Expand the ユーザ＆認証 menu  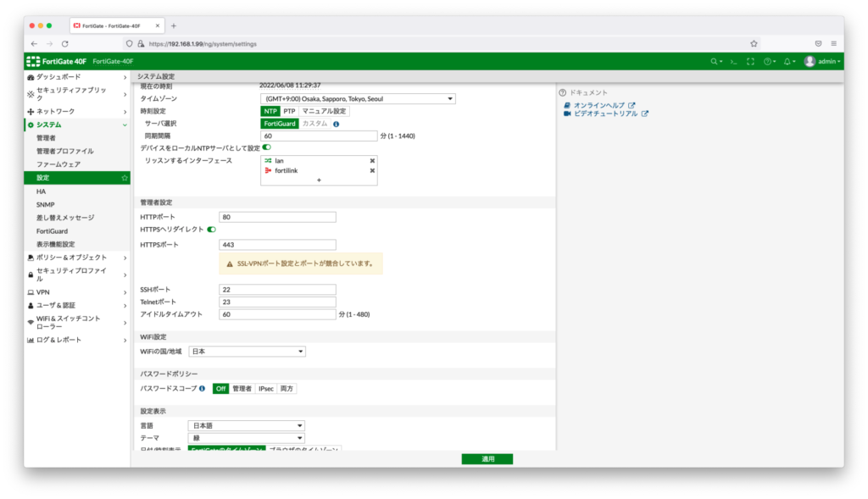pos(77,305)
